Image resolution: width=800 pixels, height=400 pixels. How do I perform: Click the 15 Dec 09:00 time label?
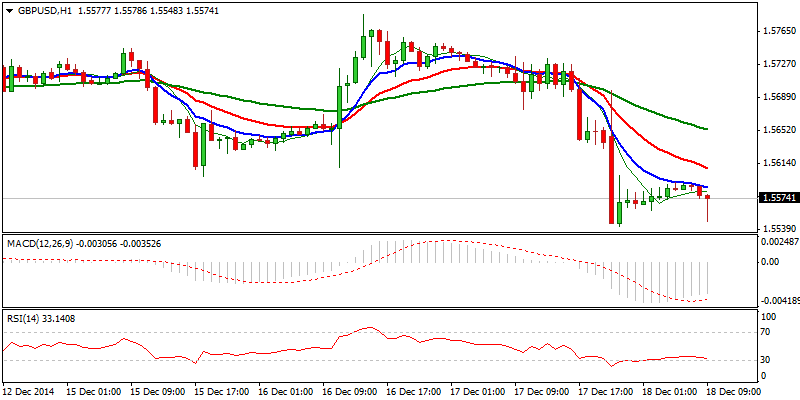(157, 391)
